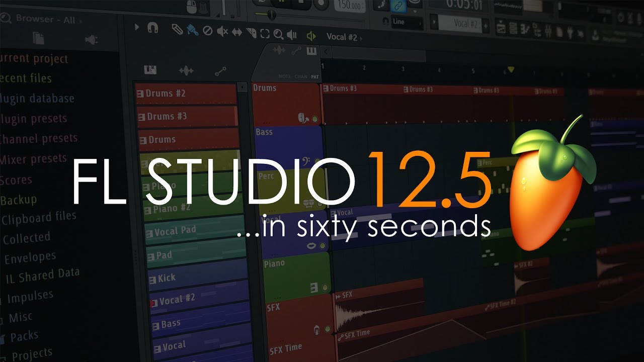Expand Current project in browser
This screenshot has height=362, width=644.
tap(34, 59)
